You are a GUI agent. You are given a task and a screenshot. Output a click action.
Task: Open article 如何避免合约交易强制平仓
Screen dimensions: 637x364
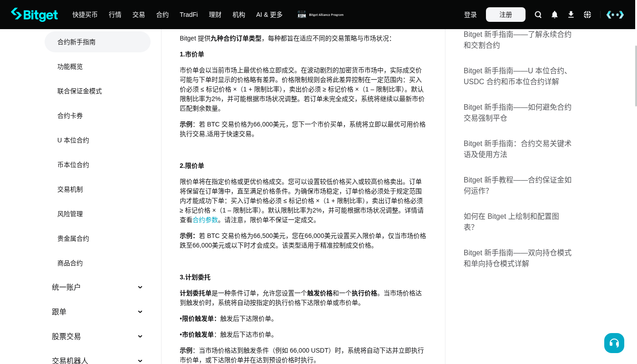(x=517, y=112)
